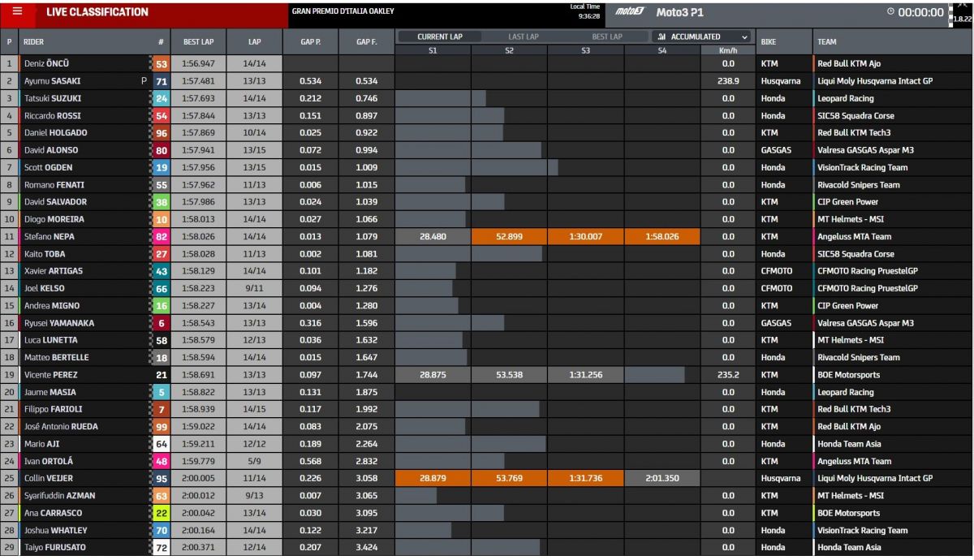Select rider Daniel HOLGADO
Viewport: 974px width, 560px height.
point(55,133)
